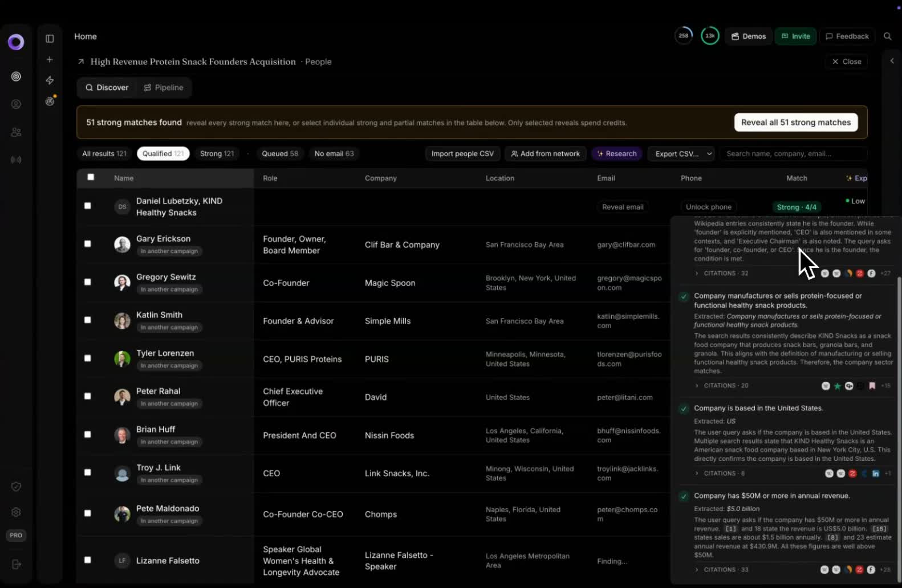Expand the Citations · 6 section
Screen dimensions: 902x588
[720, 473]
